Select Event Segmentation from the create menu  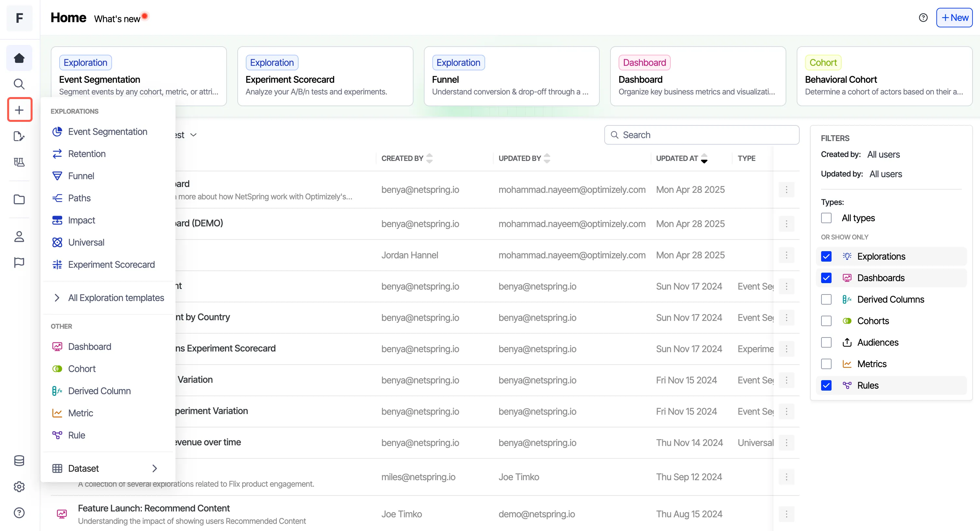pos(108,132)
